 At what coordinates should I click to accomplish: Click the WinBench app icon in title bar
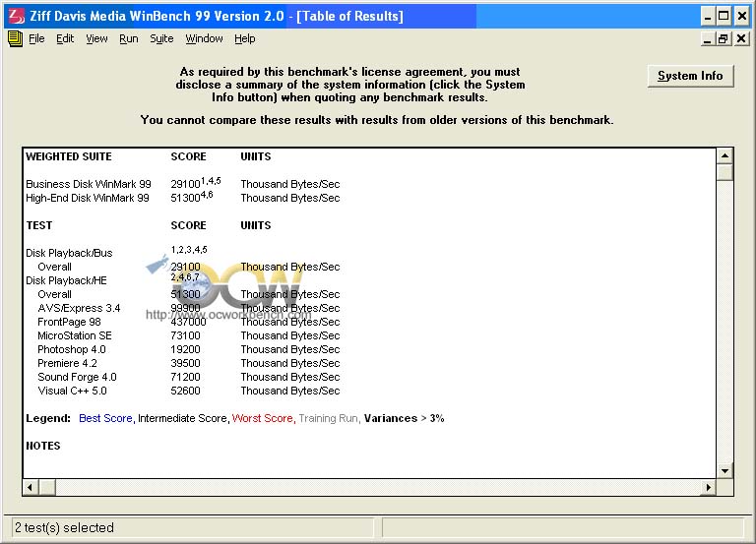[x=17, y=16]
